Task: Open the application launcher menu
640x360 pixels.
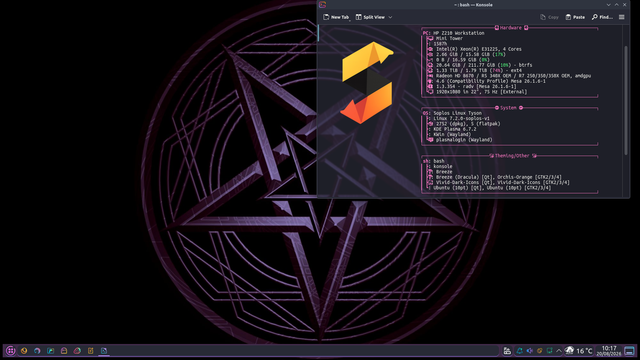Action: 11,351
